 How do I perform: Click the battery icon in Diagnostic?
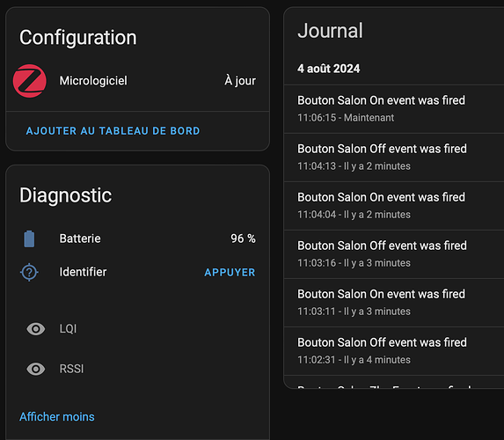coord(29,238)
